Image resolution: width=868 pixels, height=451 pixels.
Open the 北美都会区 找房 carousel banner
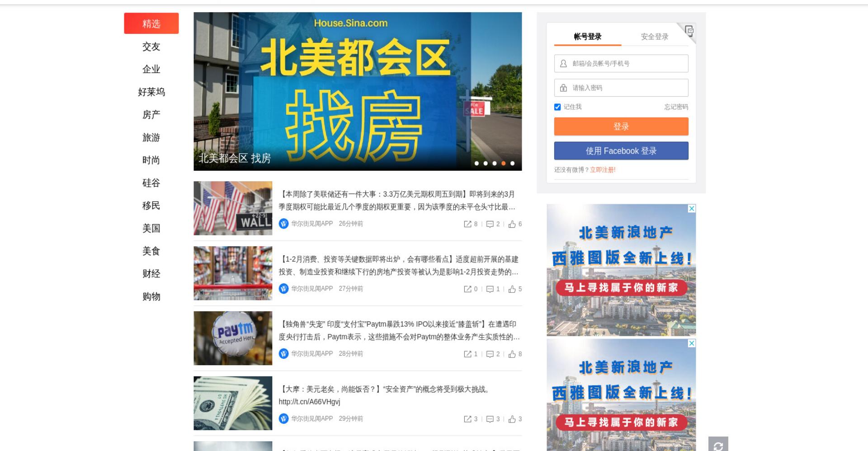coord(358,91)
